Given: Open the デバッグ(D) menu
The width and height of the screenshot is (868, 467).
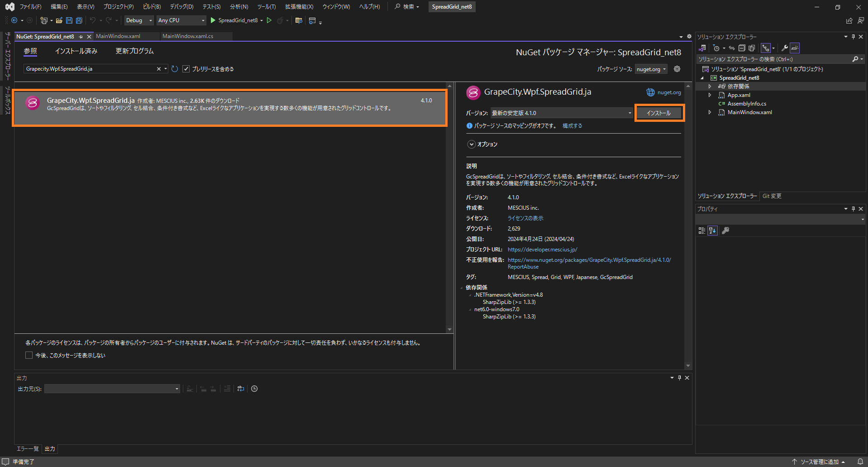Looking at the screenshot, I should (181, 7).
